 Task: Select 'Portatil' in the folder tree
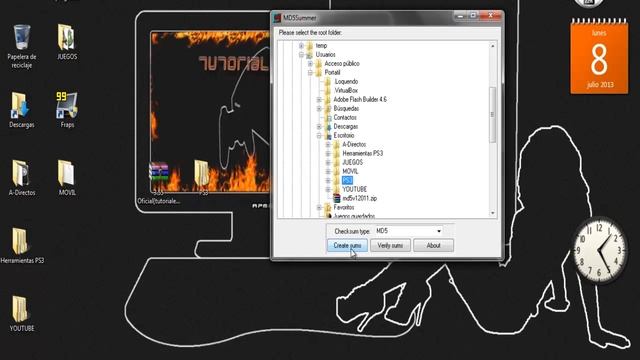(x=332, y=73)
